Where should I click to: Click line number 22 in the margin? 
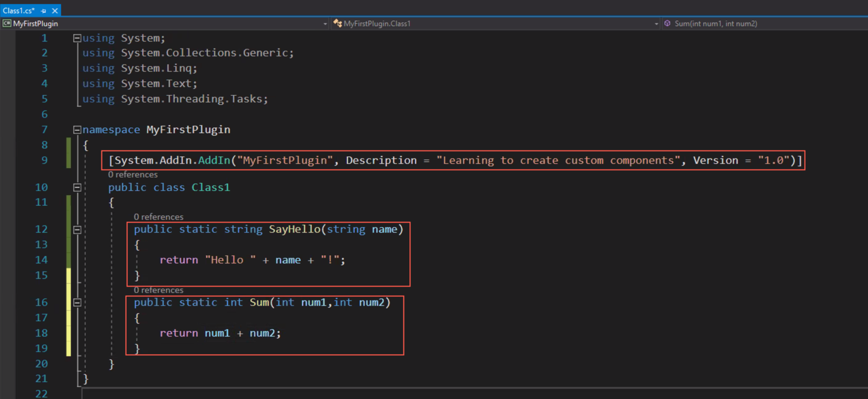tap(41, 393)
